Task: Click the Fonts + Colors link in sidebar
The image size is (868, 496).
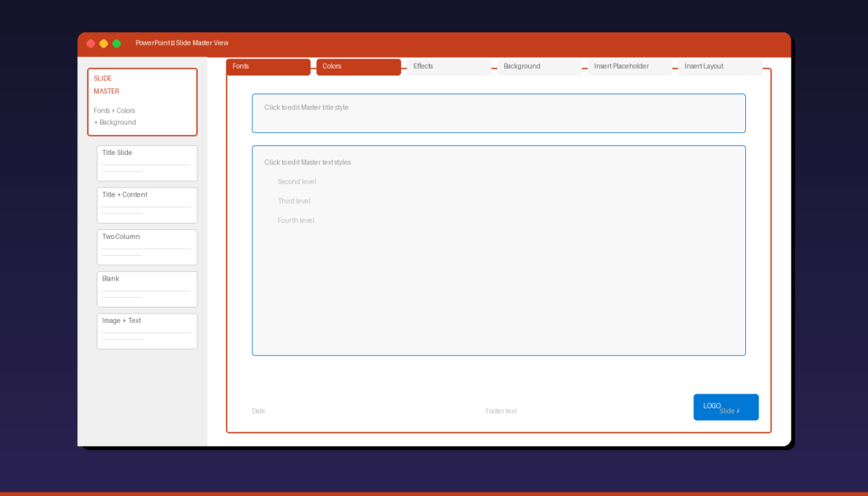Action: coord(114,109)
